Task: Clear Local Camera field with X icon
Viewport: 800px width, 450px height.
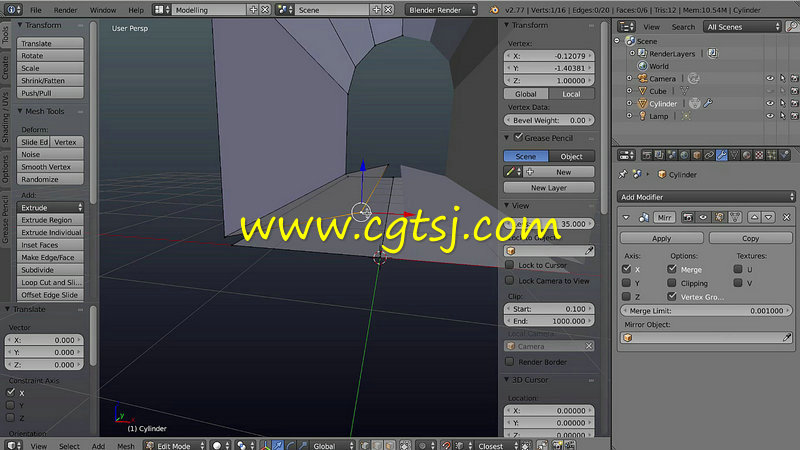Action: point(589,346)
